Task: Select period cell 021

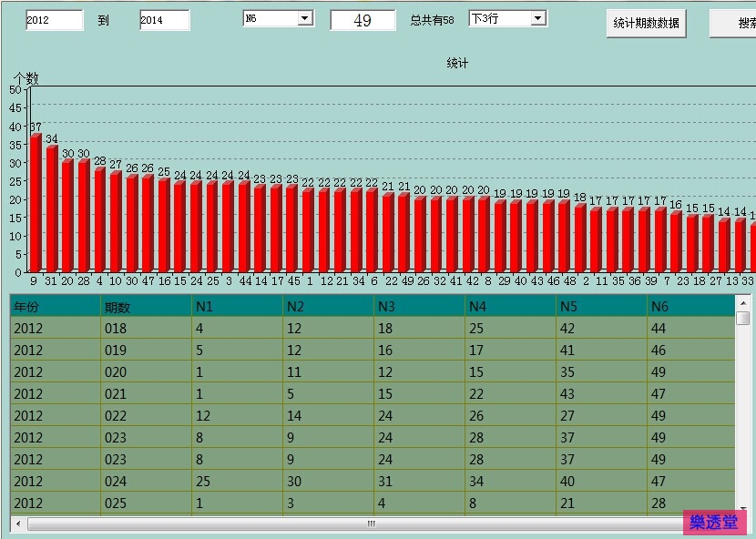Action: [146, 394]
